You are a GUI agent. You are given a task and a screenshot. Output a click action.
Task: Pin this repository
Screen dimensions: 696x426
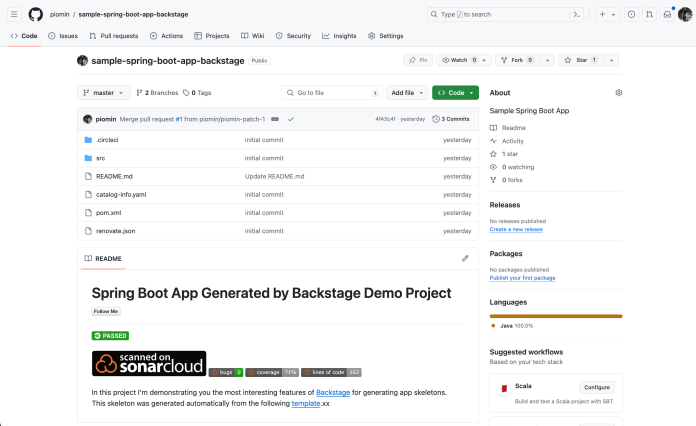(417, 60)
